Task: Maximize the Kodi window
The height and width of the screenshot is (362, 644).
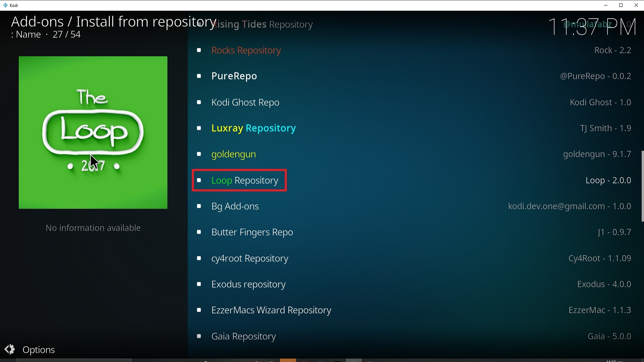Action: 621,5
